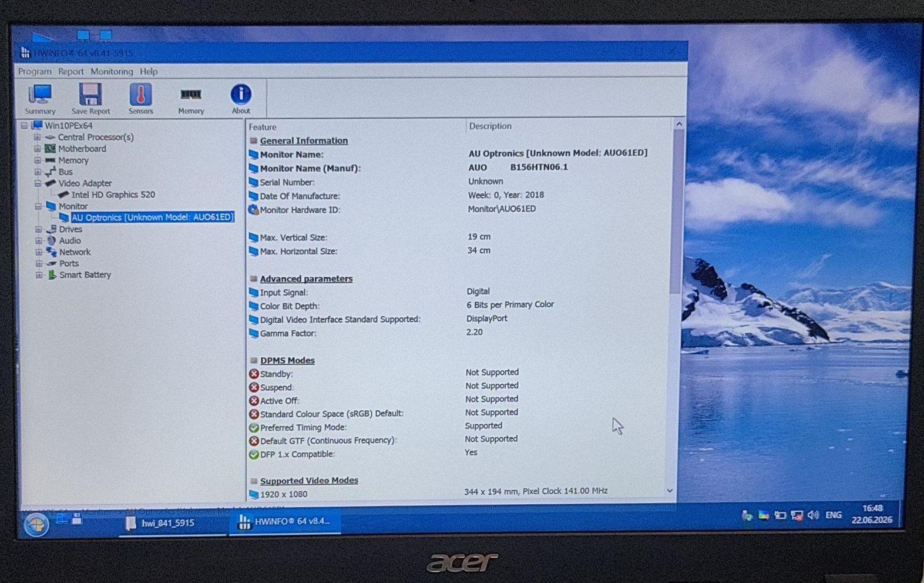
Task: Click the Color Bit Depth row
Action: point(458,306)
